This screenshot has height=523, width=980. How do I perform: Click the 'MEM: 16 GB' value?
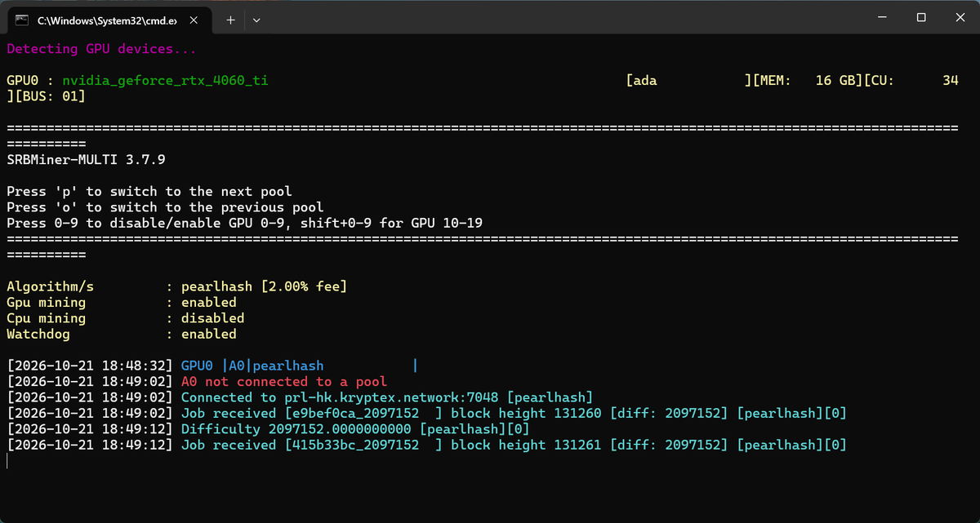[x=808, y=81]
